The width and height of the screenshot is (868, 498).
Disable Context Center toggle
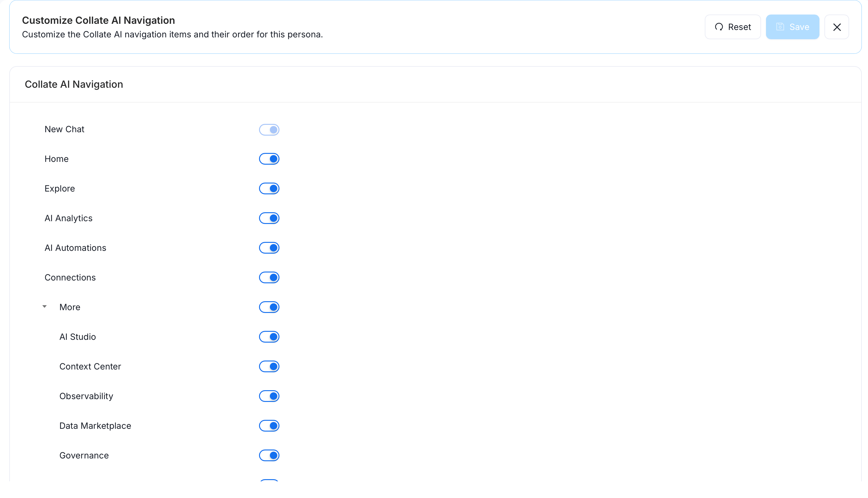269,367
